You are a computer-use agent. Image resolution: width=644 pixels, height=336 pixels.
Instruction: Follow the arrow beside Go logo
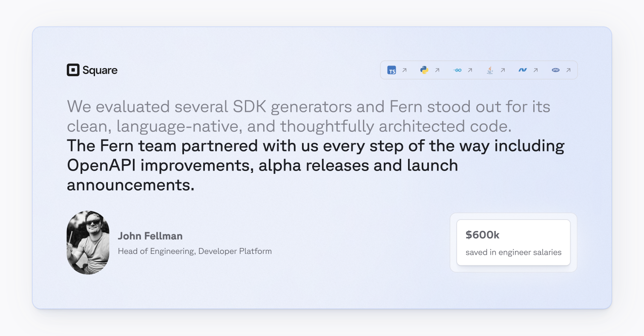point(470,70)
